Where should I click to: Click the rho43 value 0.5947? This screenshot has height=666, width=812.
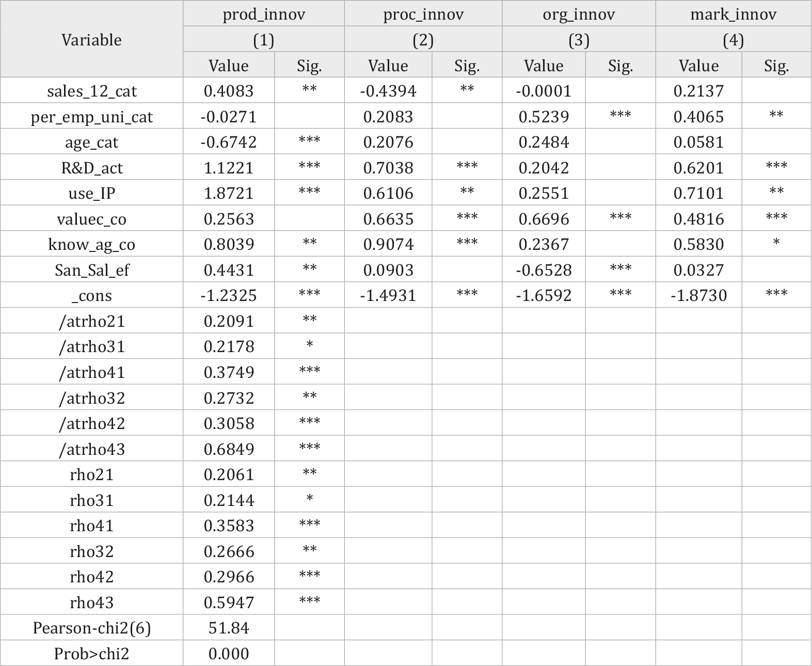(229, 602)
